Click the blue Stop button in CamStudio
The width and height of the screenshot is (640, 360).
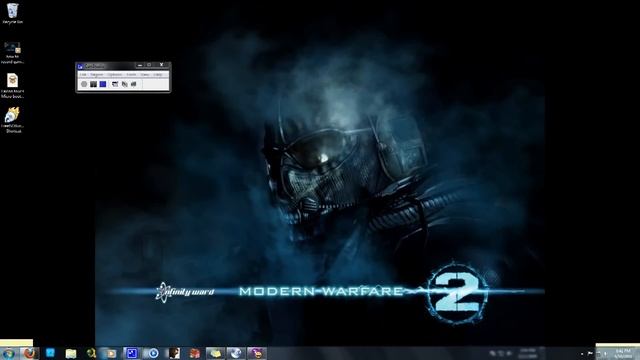pos(103,84)
